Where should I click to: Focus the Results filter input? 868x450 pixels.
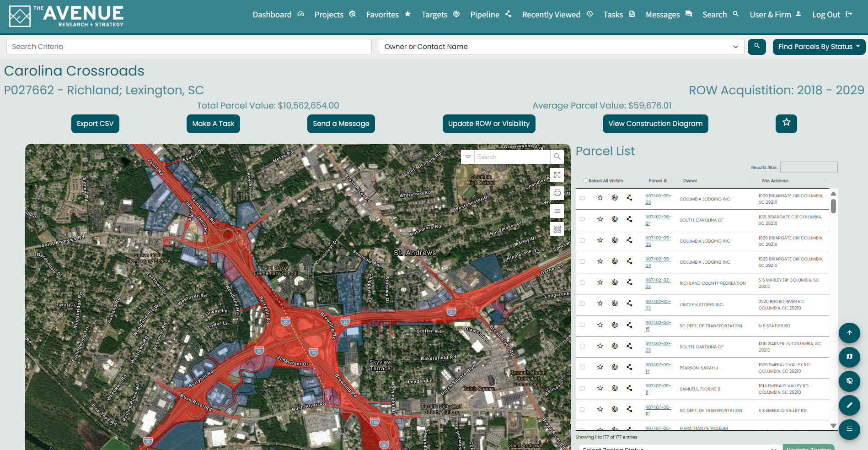click(x=809, y=167)
